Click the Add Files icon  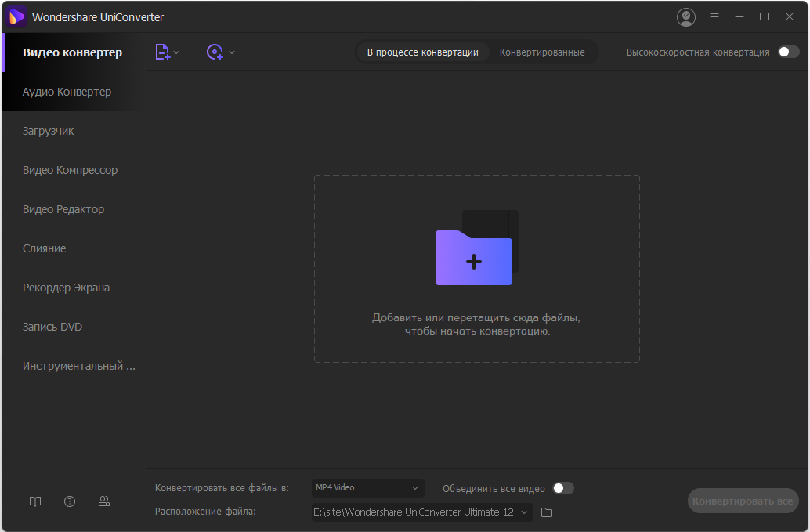click(x=163, y=52)
